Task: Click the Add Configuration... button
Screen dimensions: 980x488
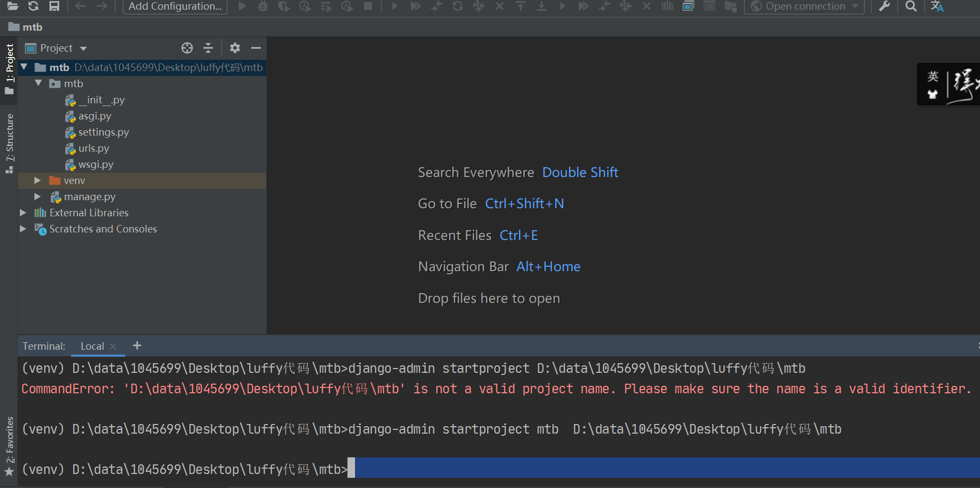Action: [x=175, y=6]
